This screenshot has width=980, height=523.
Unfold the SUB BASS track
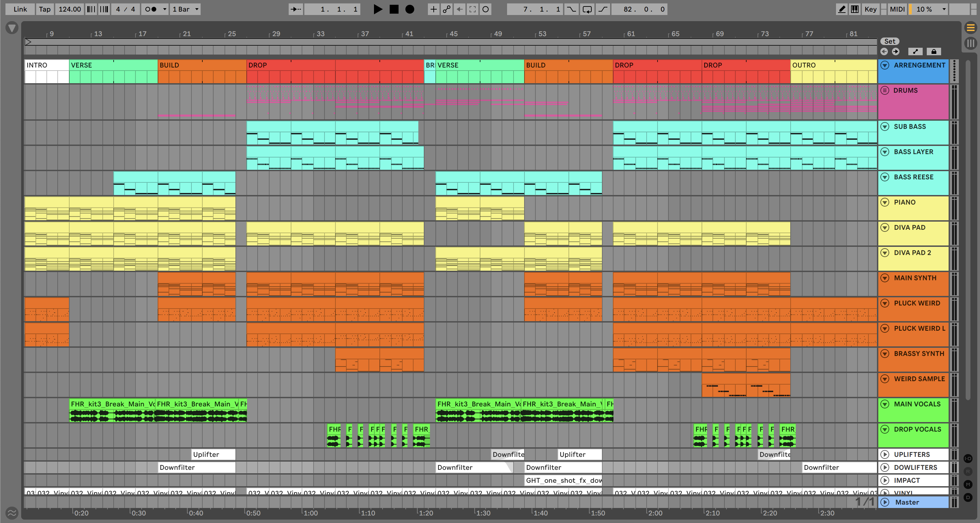tap(885, 126)
